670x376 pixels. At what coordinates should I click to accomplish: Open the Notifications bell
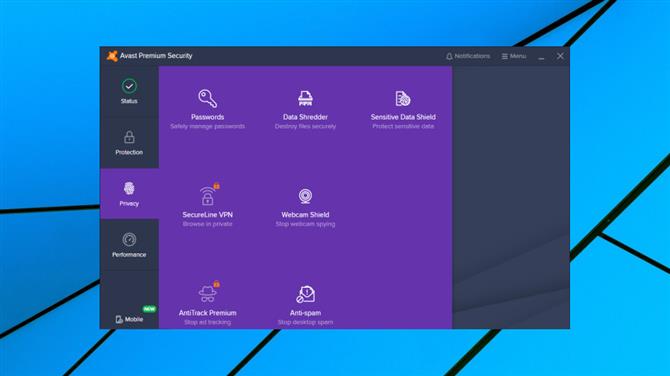point(468,56)
